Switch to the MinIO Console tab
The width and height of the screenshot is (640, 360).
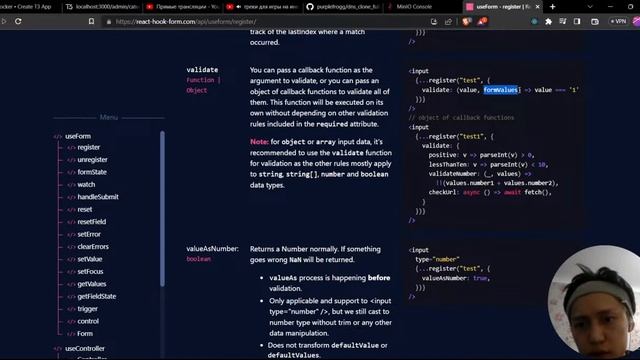click(422, 7)
